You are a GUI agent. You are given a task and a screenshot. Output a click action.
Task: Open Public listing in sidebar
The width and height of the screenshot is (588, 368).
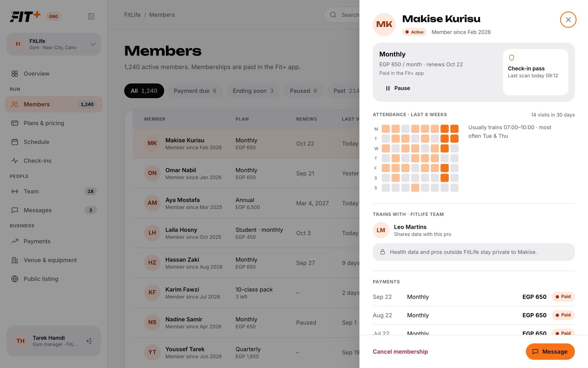(x=54, y=279)
